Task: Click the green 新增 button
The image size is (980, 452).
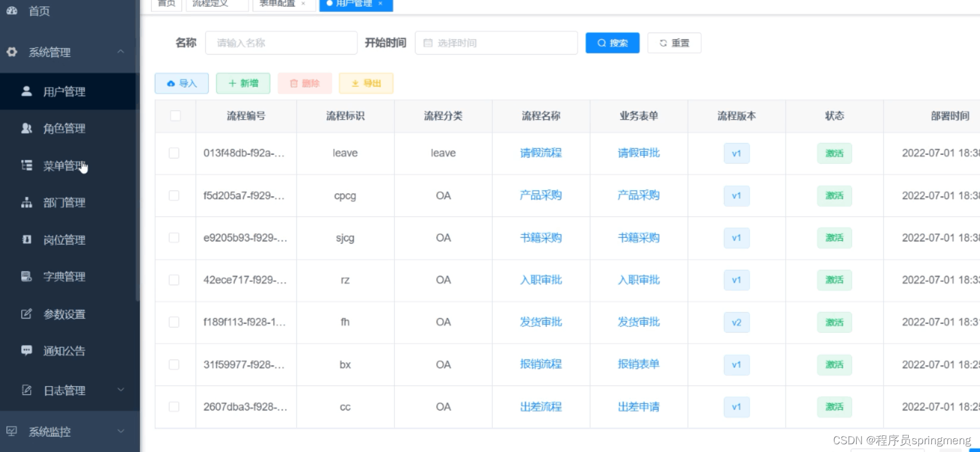Action: click(243, 83)
